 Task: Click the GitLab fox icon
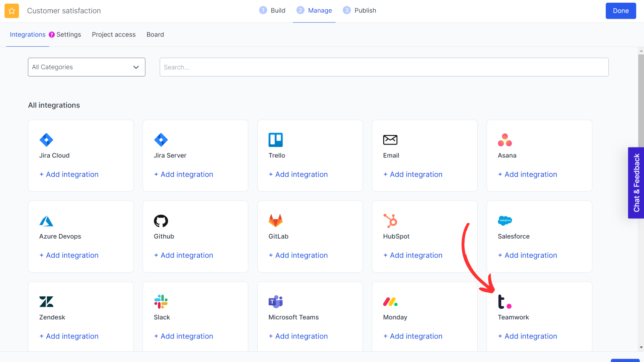(275, 221)
